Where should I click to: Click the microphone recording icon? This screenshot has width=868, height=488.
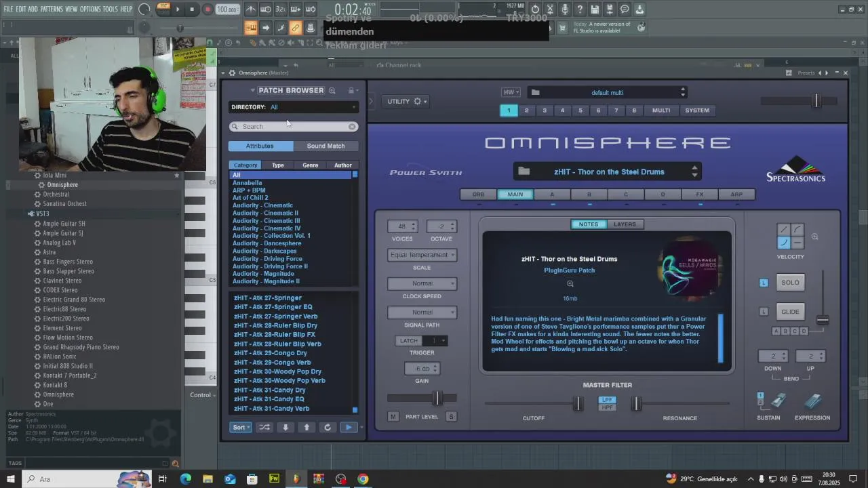(x=565, y=9)
